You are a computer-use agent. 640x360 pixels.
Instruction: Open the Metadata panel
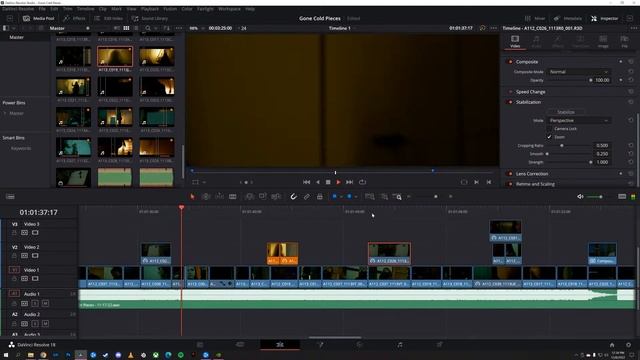(x=568, y=18)
